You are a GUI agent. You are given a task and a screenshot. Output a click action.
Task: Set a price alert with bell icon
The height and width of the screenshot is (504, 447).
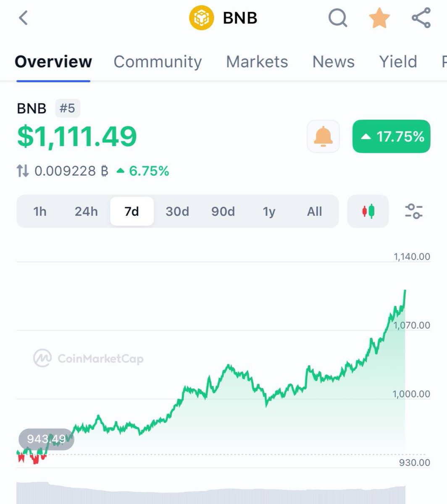pyautogui.click(x=323, y=136)
